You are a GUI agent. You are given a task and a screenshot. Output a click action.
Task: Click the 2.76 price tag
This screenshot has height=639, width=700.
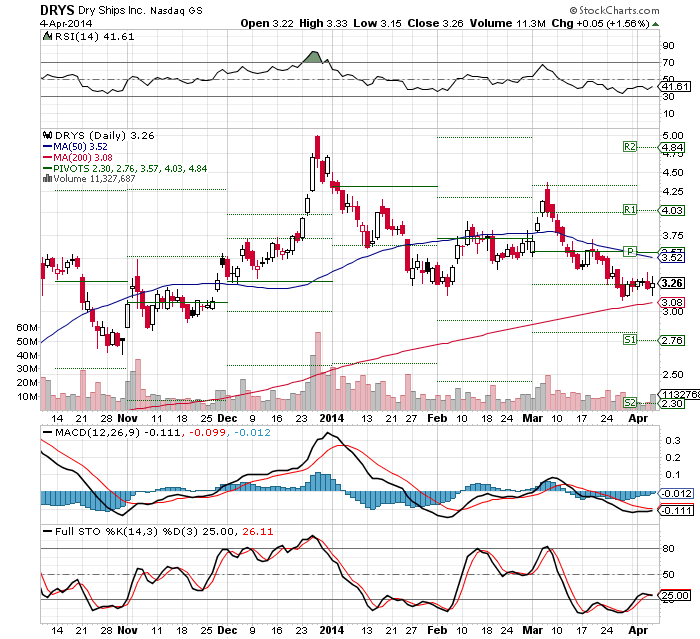[672, 341]
